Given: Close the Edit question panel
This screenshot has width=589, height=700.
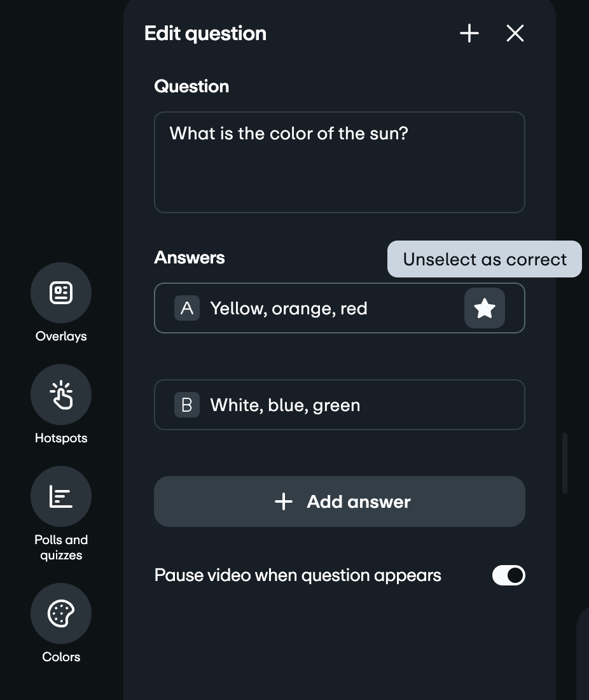Looking at the screenshot, I should 515,33.
